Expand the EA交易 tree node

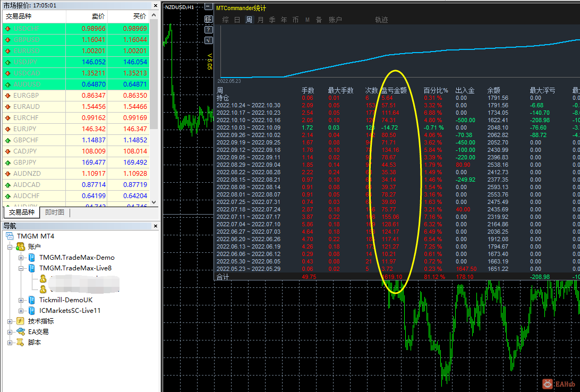[x=10, y=332]
